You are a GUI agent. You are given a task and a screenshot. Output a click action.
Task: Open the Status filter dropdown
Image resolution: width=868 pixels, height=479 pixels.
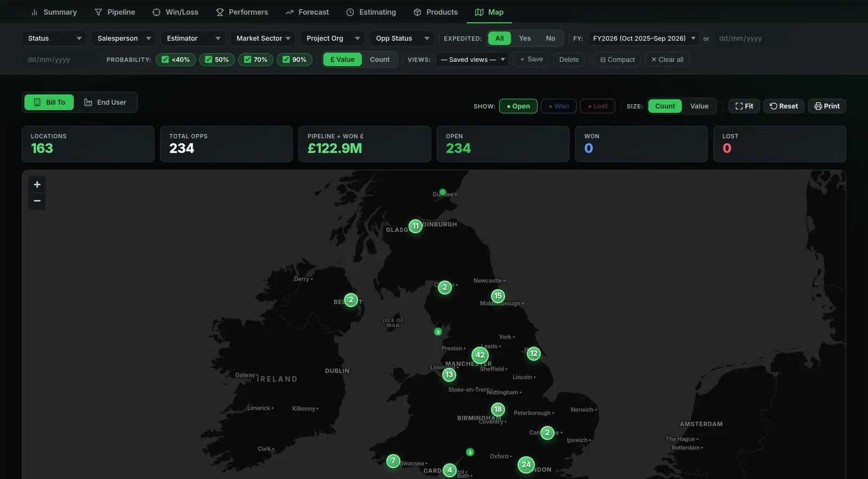point(54,39)
